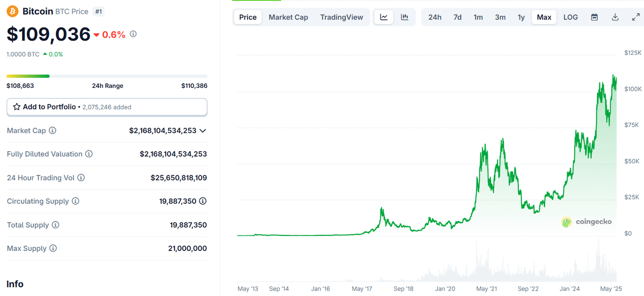
Task: Open the calendar date picker icon
Action: pyautogui.click(x=594, y=17)
